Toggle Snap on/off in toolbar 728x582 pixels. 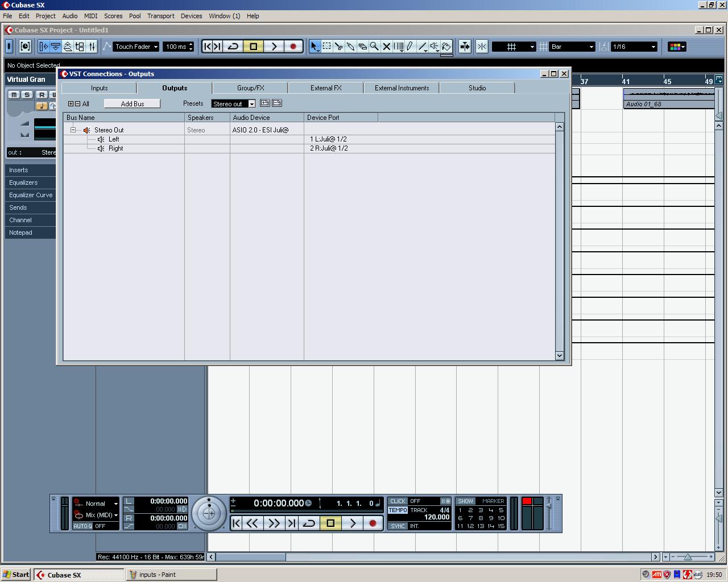click(482, 47)
